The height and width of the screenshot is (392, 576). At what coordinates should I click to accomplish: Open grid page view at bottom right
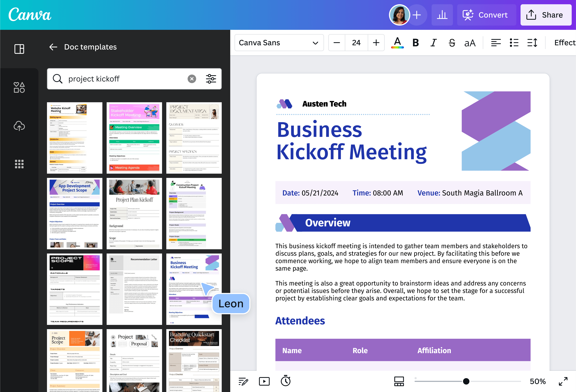(399, 381)
